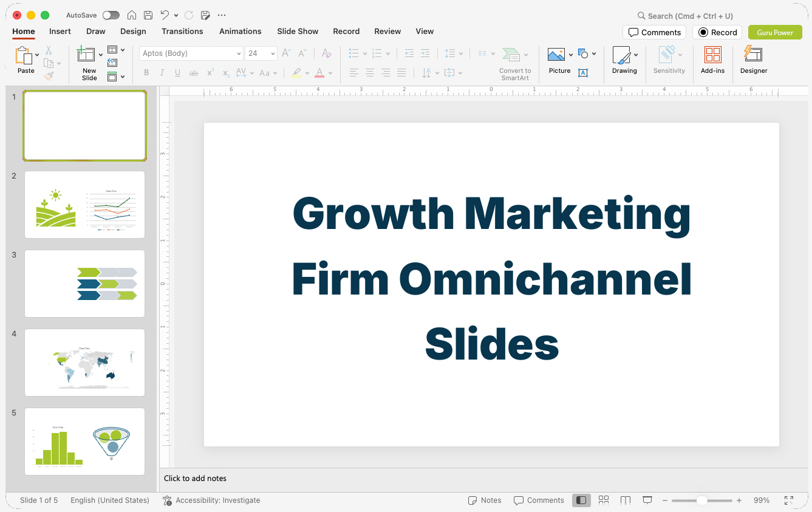This screenshot has height=512, width=812.
Task: Start slide show from status bar icon
Action: (647, 500)
